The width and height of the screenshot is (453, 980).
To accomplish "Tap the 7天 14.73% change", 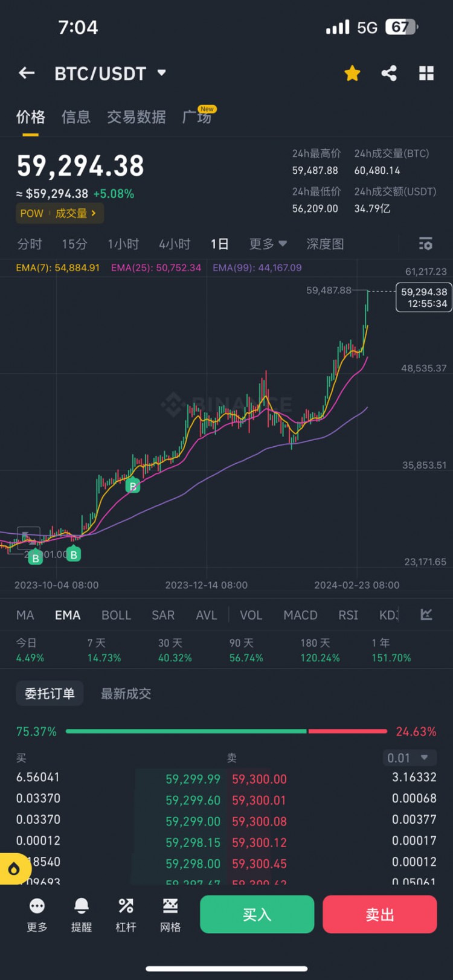I will click(104, 650).
